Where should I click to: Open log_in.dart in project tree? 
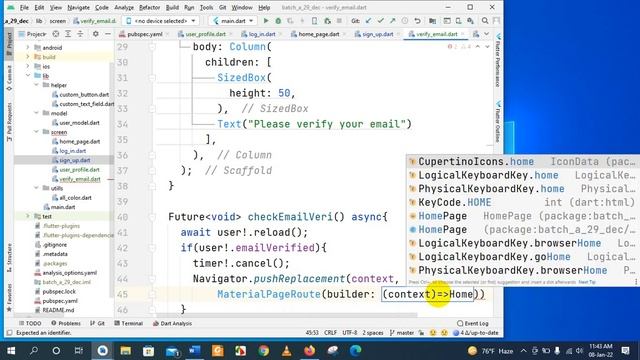pyautogui.click(x=72, y=151)
